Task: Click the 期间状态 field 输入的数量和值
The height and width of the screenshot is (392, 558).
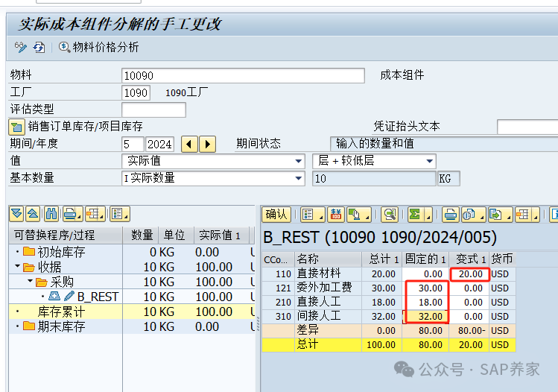Action: click(x=444, y=144)
